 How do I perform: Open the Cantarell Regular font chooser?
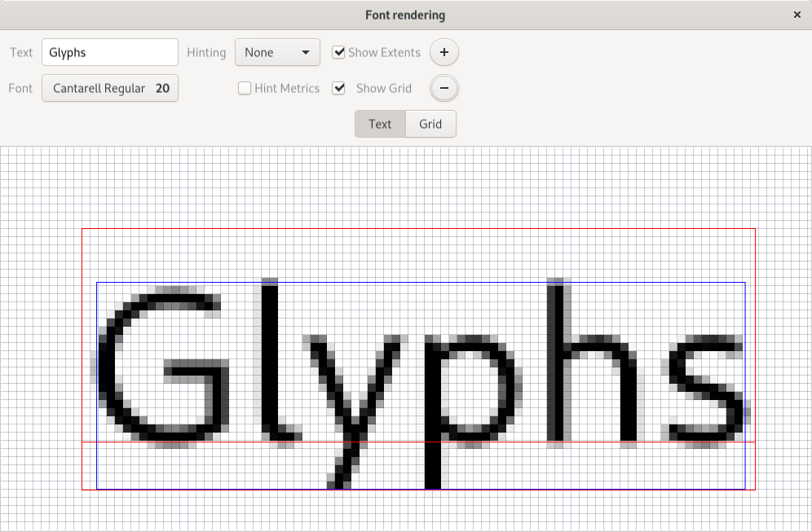[x=110, y=89]
